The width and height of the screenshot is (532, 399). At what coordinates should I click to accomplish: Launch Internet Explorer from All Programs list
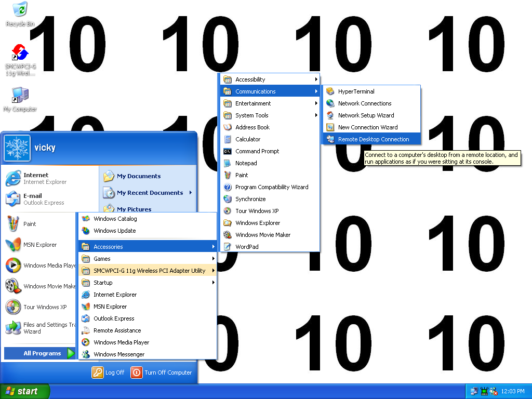pos(148,295)
